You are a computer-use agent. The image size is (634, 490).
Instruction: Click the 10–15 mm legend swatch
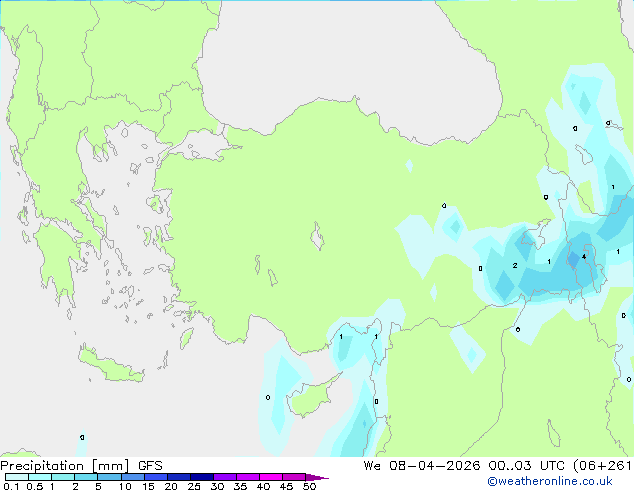[x=132, y=477]
